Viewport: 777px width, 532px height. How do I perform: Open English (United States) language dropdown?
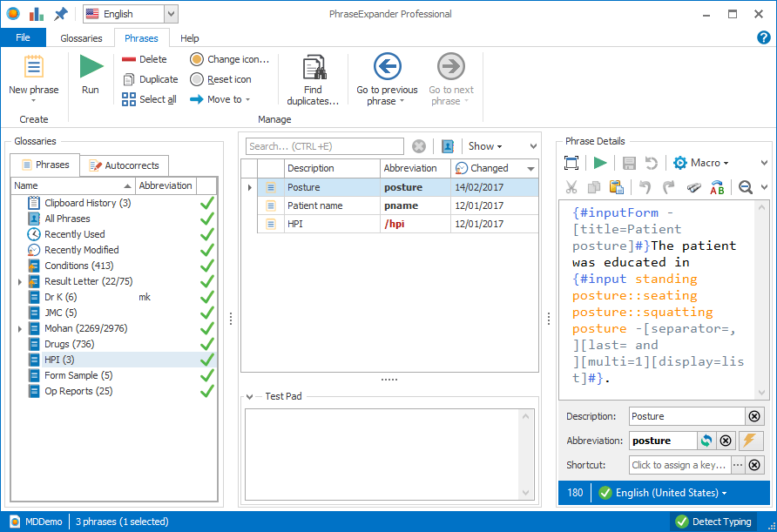tap(663, 493)
